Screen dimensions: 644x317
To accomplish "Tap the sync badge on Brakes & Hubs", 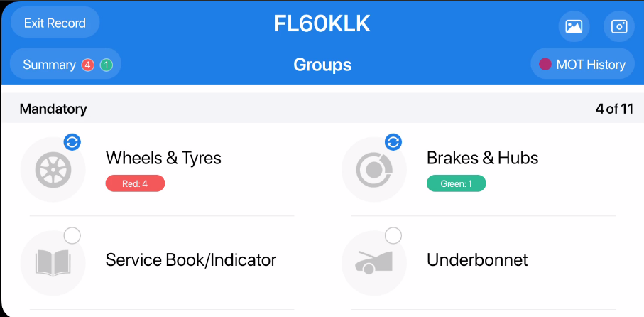I will tap(393, 141).
